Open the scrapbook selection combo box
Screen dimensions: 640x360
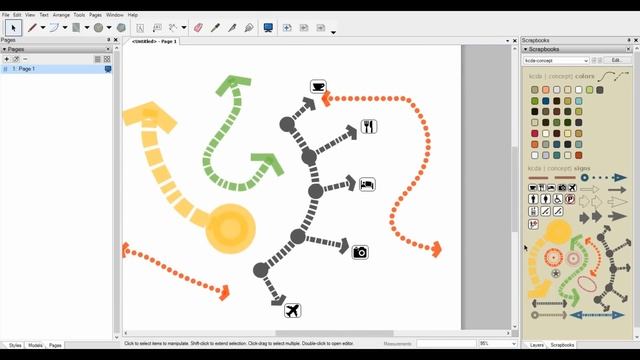[x=556, y=60]
